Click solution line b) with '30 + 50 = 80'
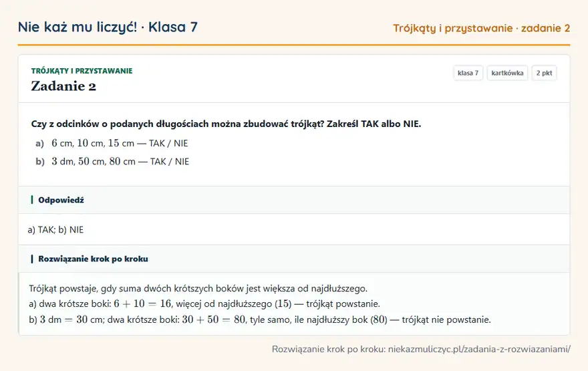 tap(260, 320)
